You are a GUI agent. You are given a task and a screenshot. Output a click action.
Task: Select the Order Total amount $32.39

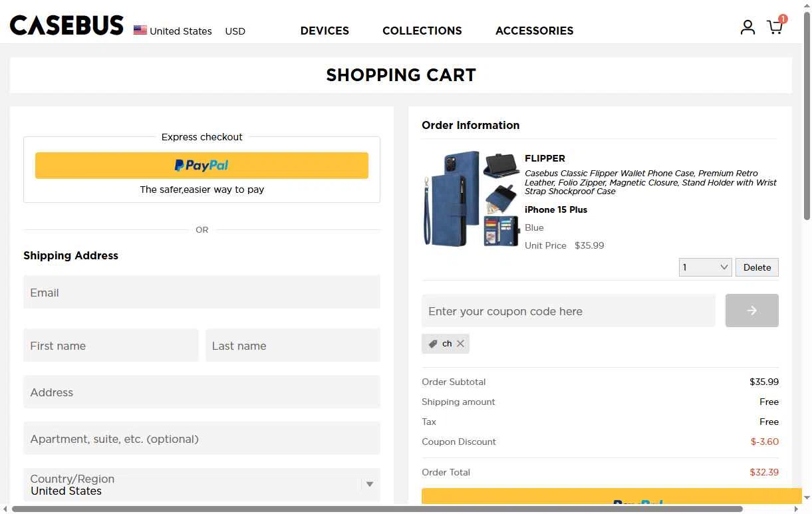[x=764, y=472]
